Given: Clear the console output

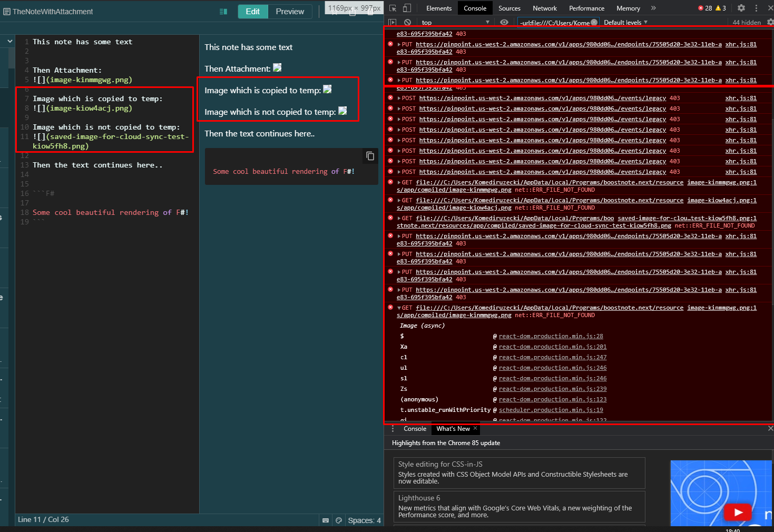Looking at the screenshot, I should pyautogui.click(x=407, y=22).
